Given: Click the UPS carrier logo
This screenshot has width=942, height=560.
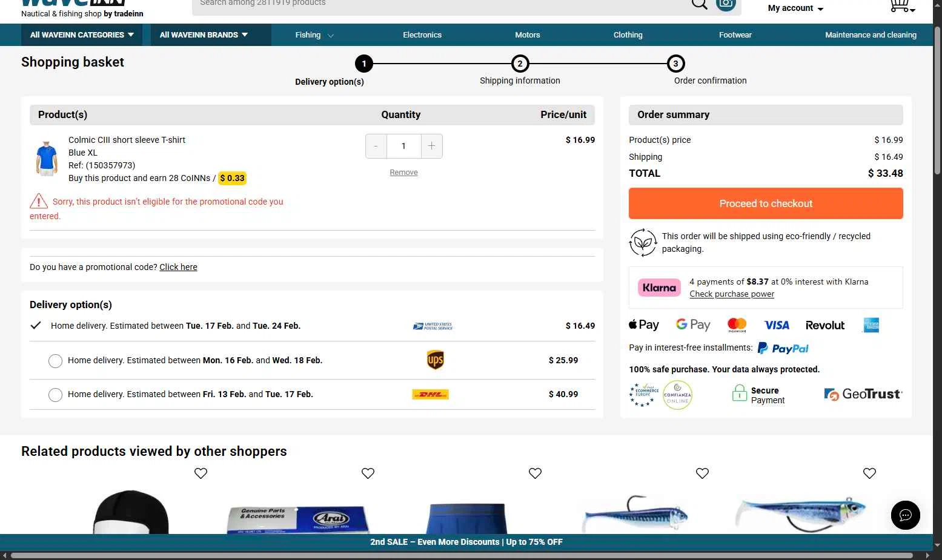Looking at the screenshot, I should [435, 360].
